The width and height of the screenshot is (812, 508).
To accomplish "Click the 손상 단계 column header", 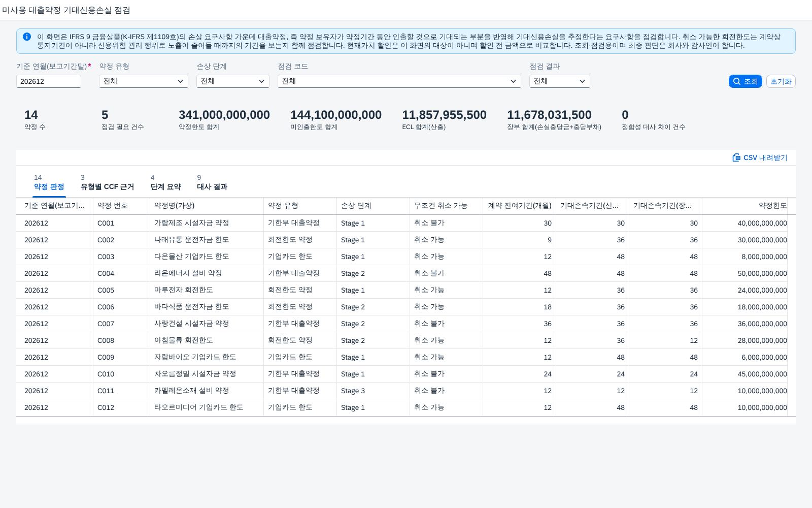I will click(374, 206).
